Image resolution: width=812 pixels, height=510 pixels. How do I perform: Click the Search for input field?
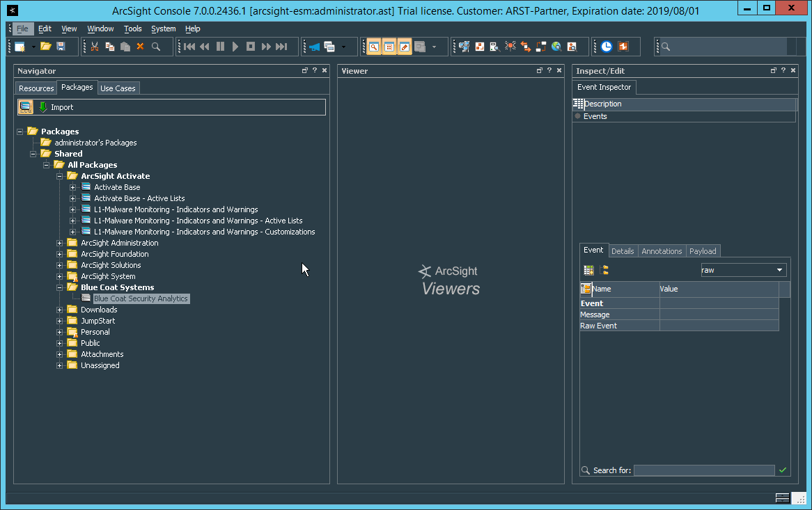(703, 470)
